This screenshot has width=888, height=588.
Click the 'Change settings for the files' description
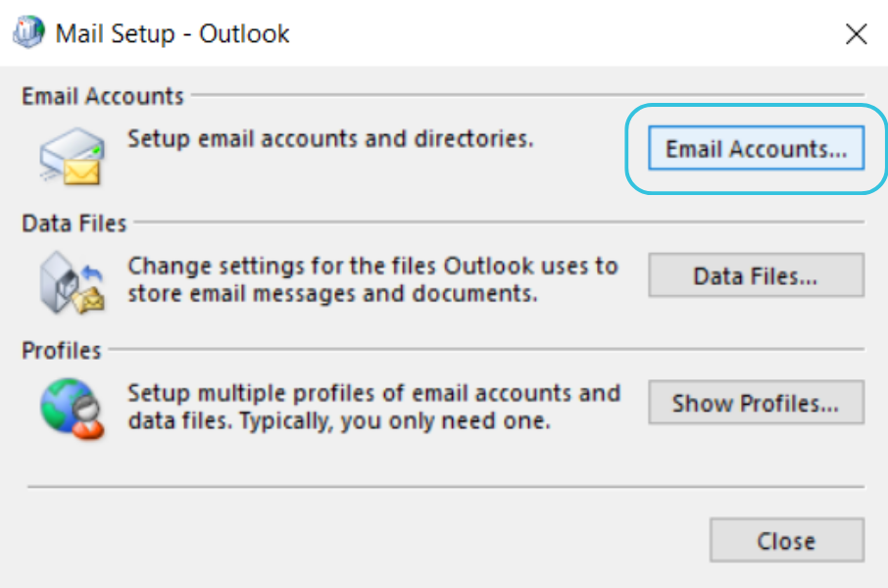(372, 278)
